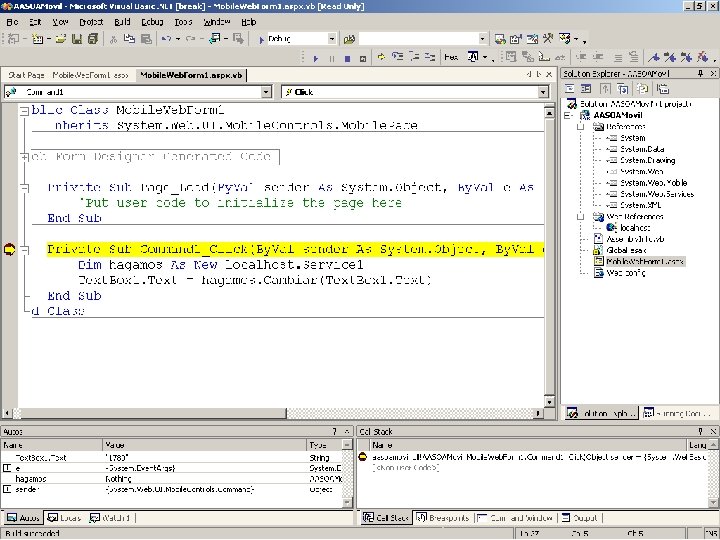Viewport: 720px width, 540px height.
Task: Select the Web.config file in Solution Explorer
Action: (x=626, y=273)
